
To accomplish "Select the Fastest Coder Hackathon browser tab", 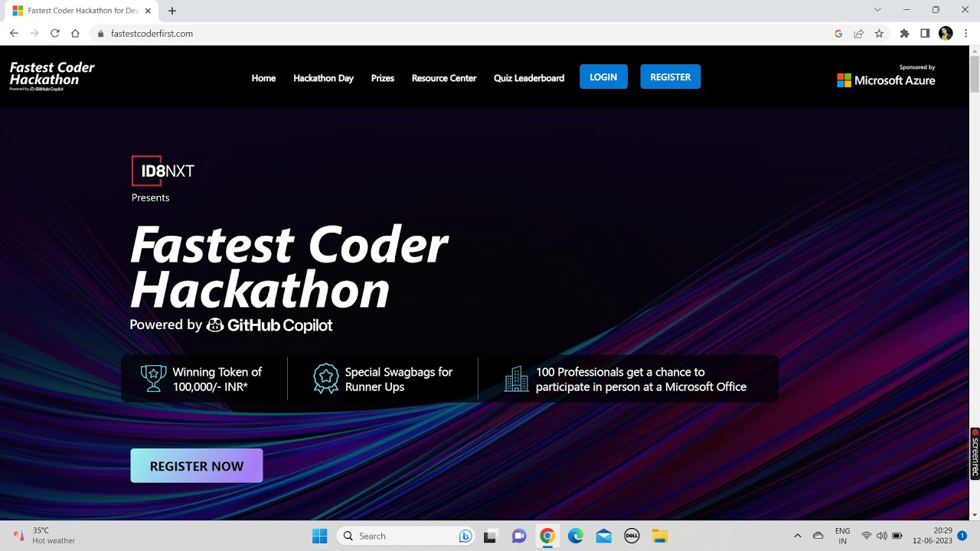I will coord(81,11).
